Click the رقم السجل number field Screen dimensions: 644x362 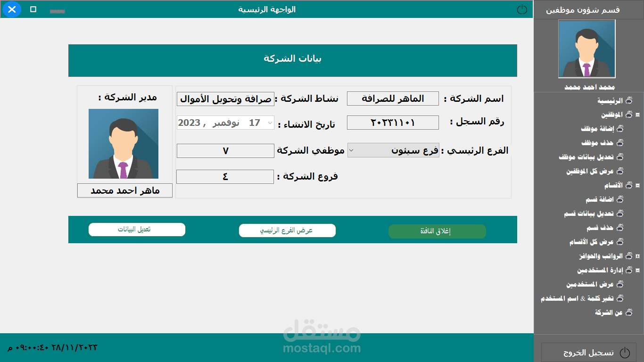coord(393,123)
